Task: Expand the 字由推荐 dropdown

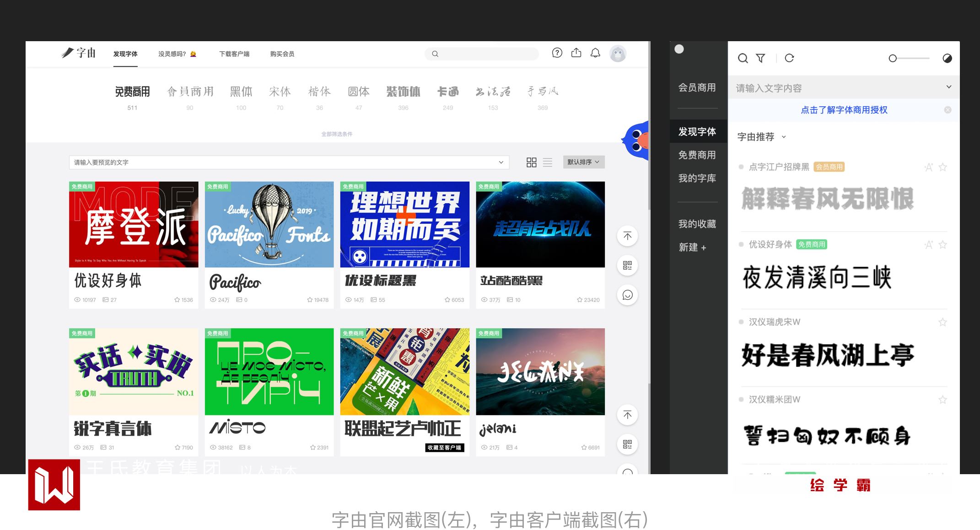Action: click(761, 137)
